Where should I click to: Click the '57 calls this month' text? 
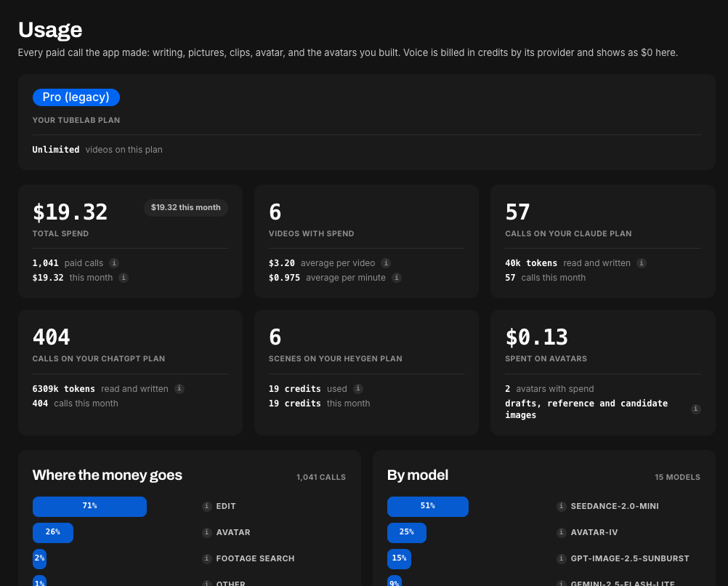(546, 278)
